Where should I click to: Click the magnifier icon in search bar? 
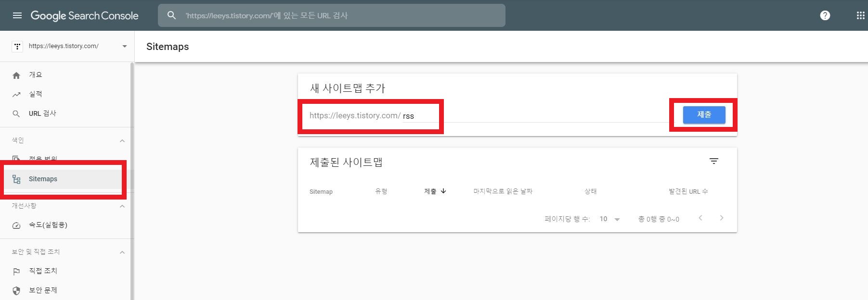(171, 15)
